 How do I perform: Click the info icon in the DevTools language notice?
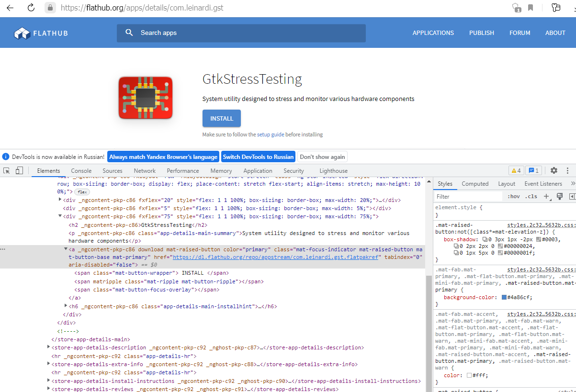(x=6, y=157)
